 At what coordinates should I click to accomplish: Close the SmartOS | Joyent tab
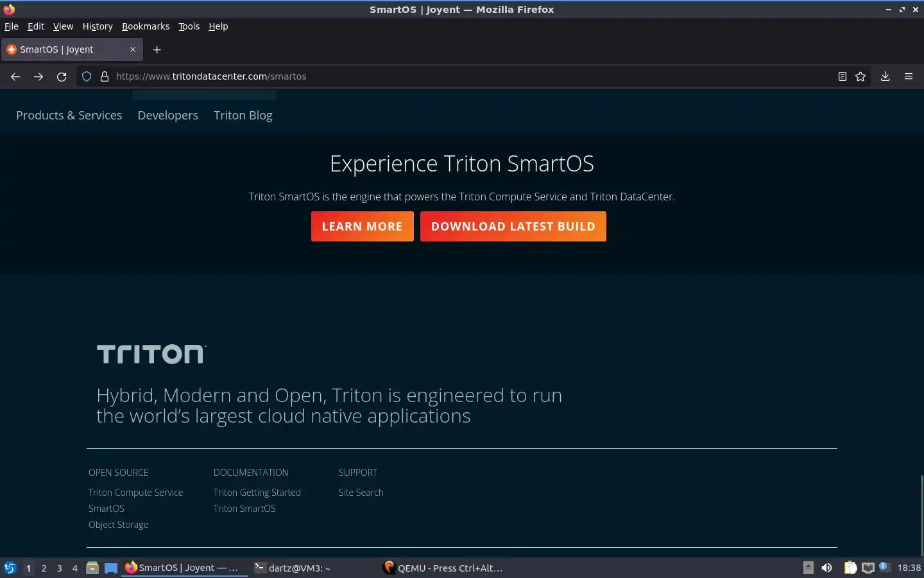(133, 49)
